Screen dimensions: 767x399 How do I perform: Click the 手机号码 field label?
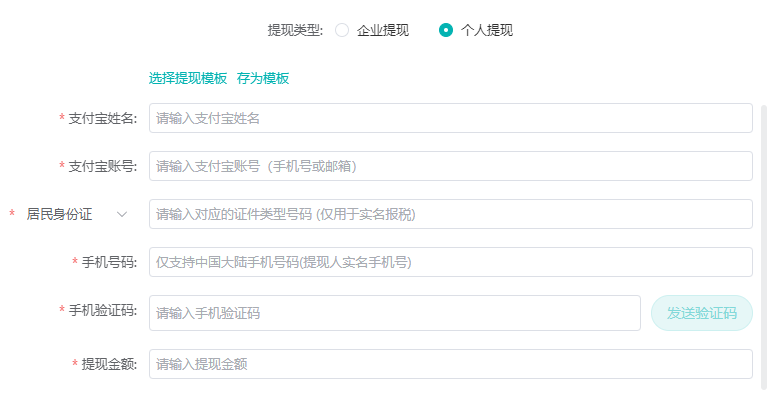coord(109,262)
